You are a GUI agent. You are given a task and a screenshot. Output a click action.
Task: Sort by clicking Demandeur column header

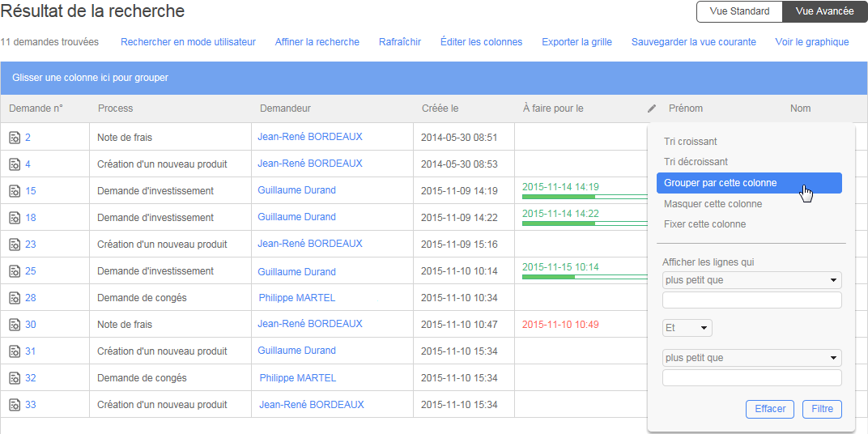[x=285, y=108]
